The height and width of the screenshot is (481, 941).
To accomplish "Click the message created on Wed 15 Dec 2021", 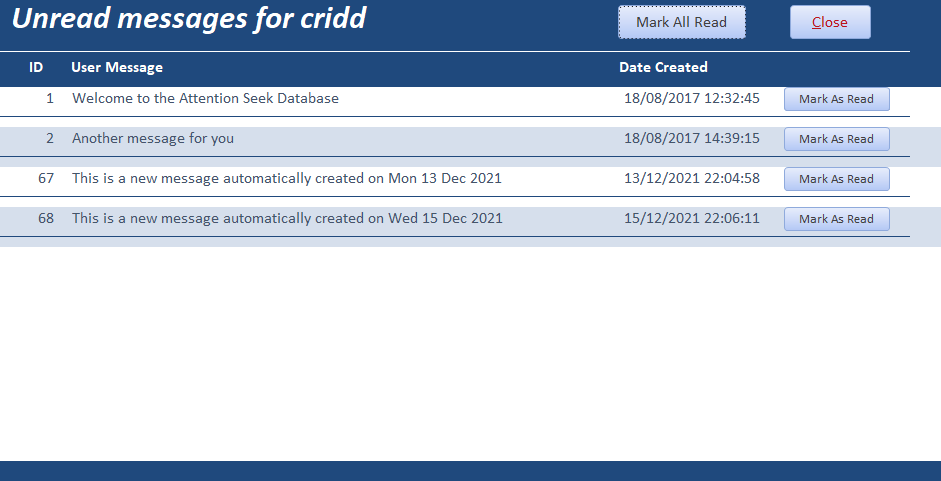I will pyautogui.click(x=287, y=219).
